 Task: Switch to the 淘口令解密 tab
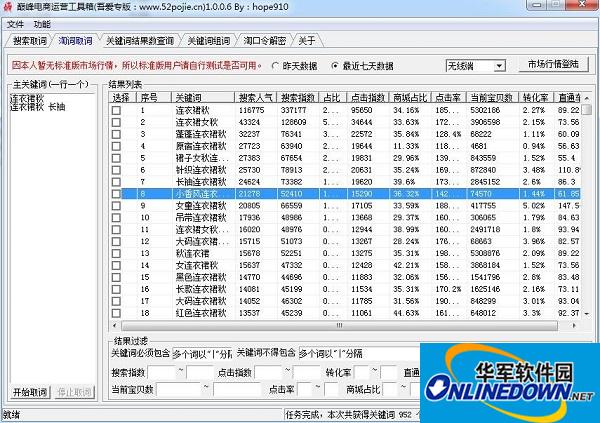(265, 41)
